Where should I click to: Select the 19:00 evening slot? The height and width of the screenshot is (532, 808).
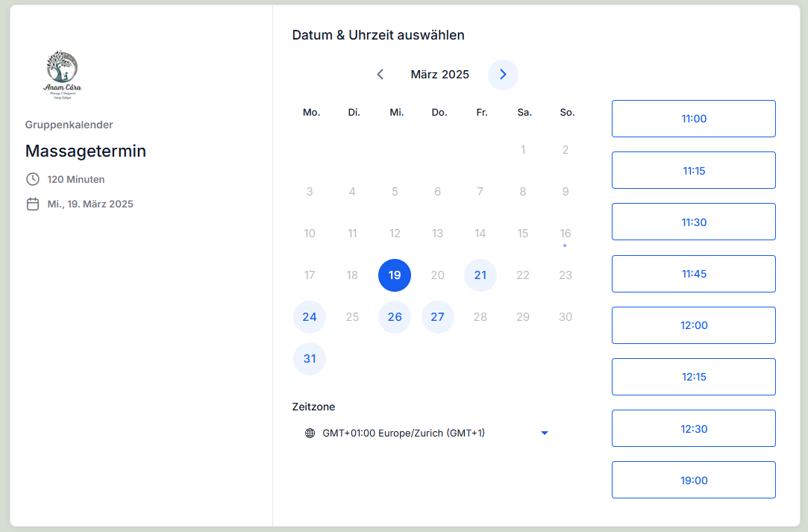(694, 480)
